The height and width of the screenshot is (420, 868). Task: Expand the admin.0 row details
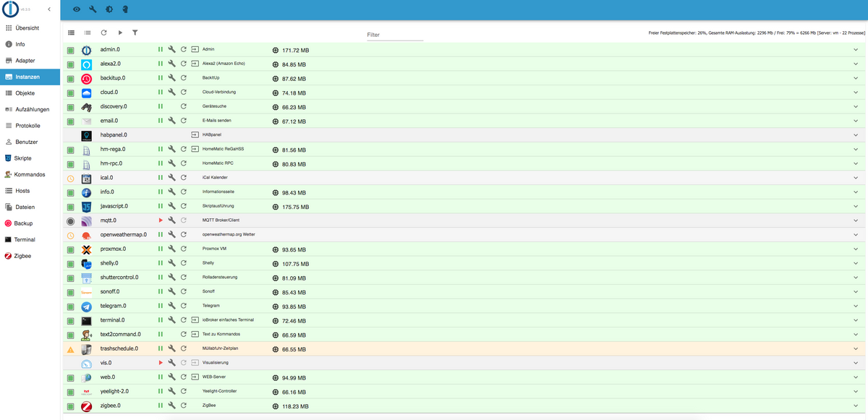(x=855, y=49)
